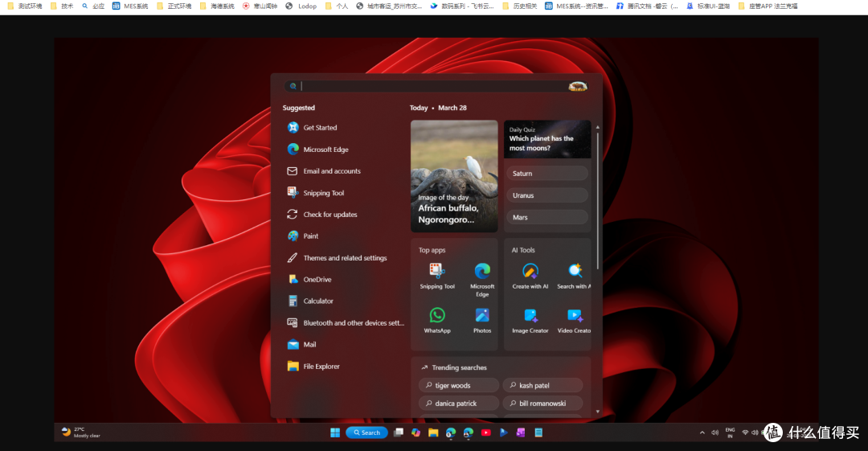Open File Explorer on the taskbar
Image resolution: width=868 pixels, height=451 pixels.
click(433, 433)
